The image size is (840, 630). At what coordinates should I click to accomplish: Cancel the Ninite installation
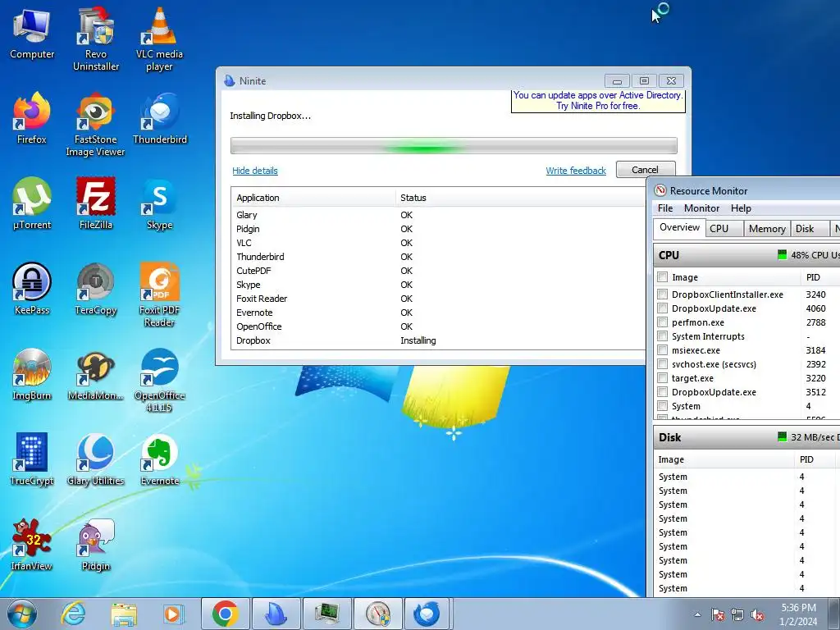pyautogui.click(x=645, y=169)
